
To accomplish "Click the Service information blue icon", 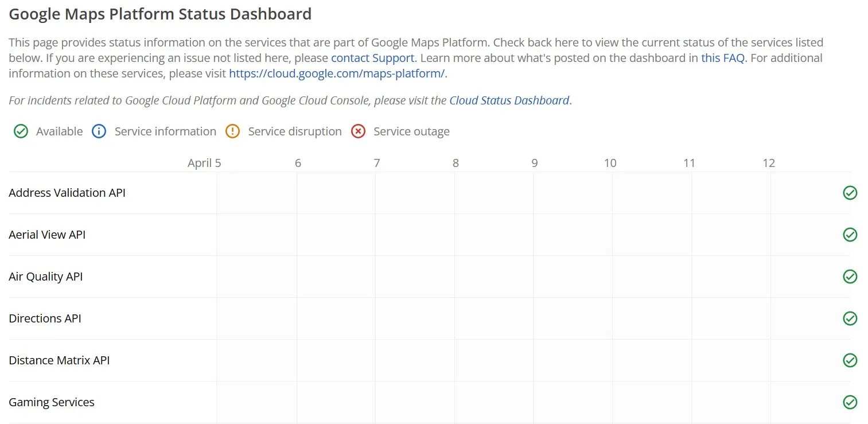I will tap(99, 131).
